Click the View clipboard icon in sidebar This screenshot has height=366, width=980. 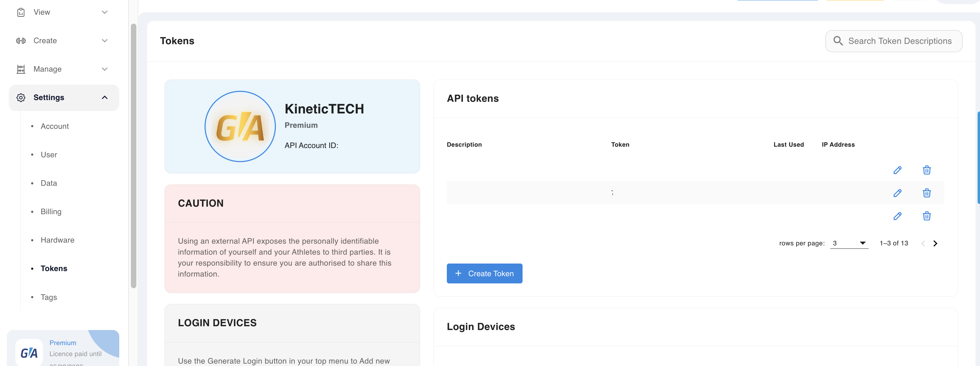coord(21,12)
